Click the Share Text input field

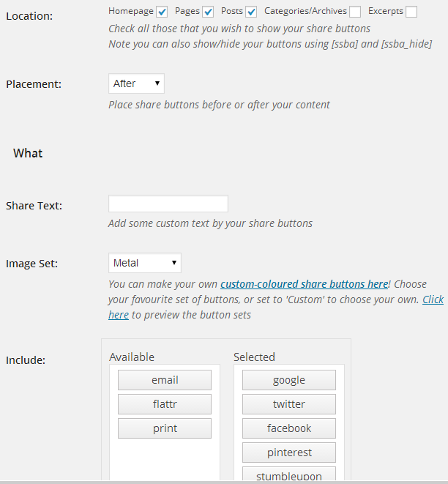[x=168, y=204]
